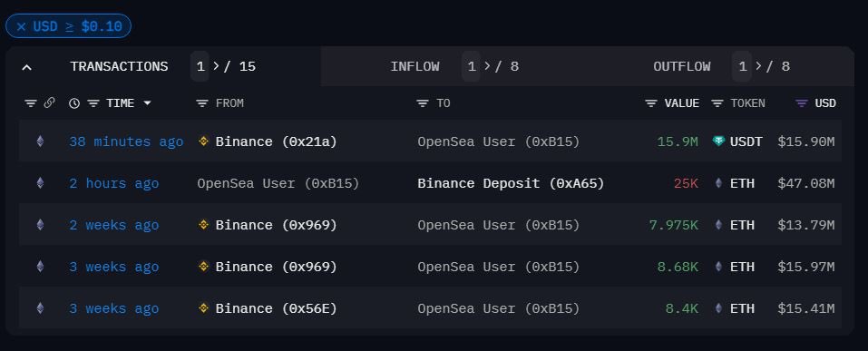This screenshot has height=351, width=868.
Task: Collapse the transactions panel with the up chevron
Action: [x=26, y=67]
